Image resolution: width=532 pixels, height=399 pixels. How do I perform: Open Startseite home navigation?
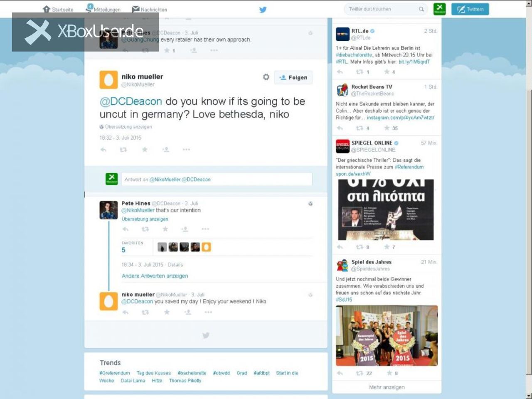58,9
